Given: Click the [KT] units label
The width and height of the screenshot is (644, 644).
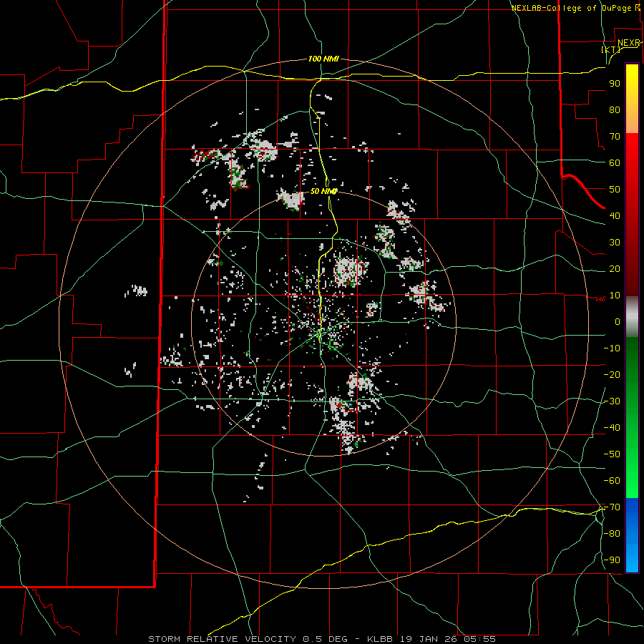Looking at the screenshot, I should tap(611, 49).
